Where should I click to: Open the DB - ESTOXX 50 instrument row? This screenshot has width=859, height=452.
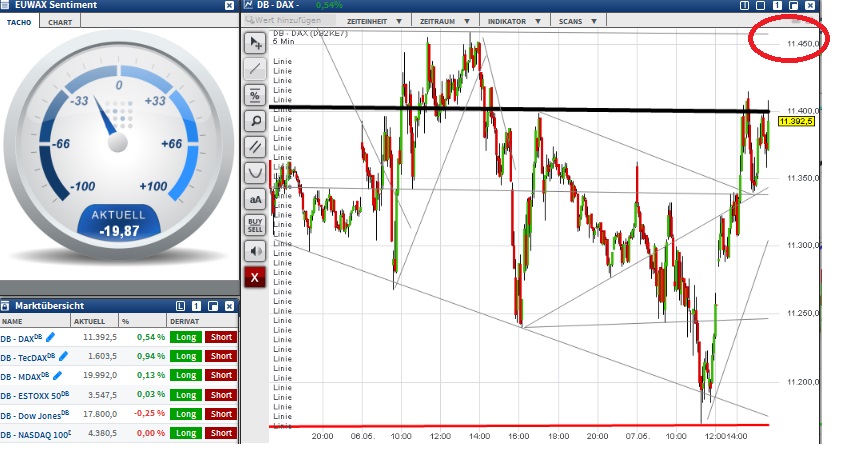tap(119, 395)
